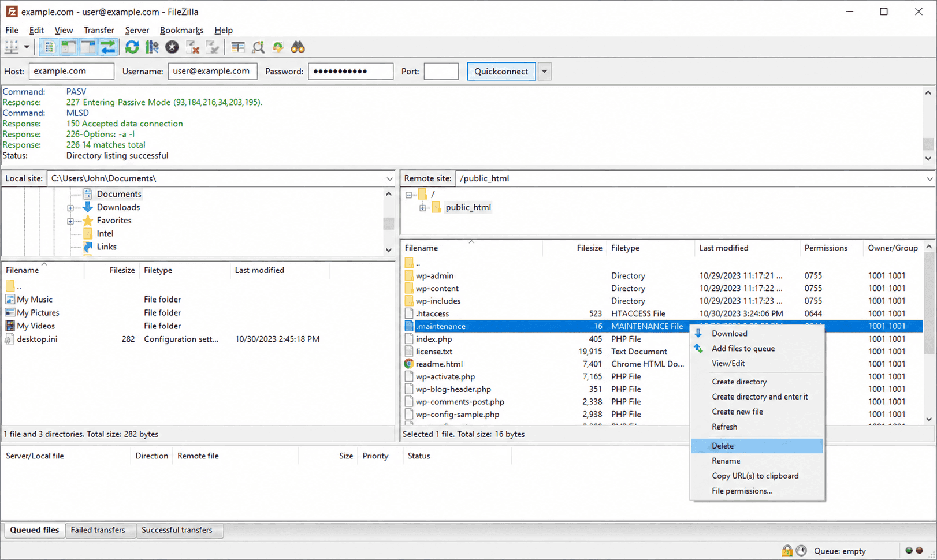Image resolution: width=937 pixels, height=560 pixels.
Task: Open the Site Manager dropdown arrow
Action: (x=27, y=47)
